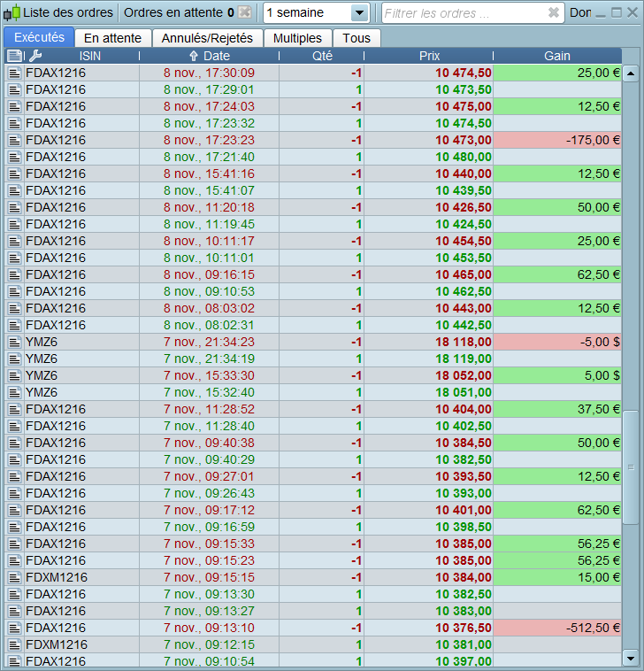This screenshot has height=671, width=644.
Task: Open details icon for FDXM1216 09:15:15 order
Action: [x=14, y=577]
